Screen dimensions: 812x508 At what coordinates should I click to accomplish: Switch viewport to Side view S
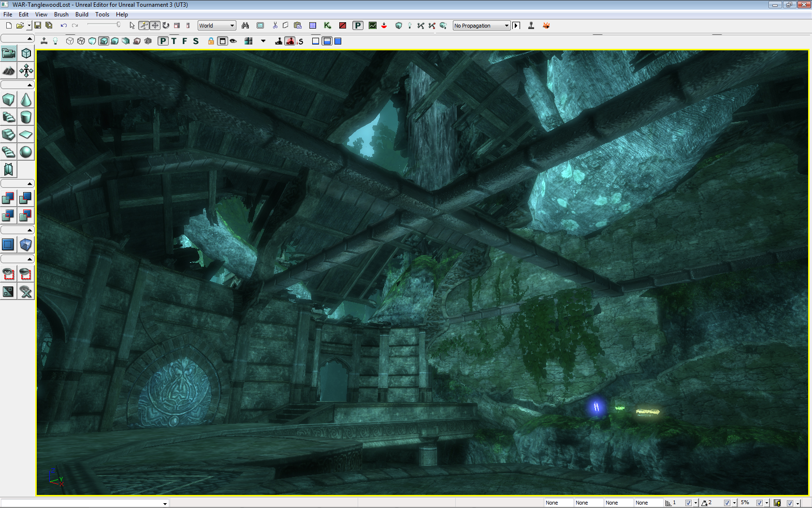tap(196, 41)
